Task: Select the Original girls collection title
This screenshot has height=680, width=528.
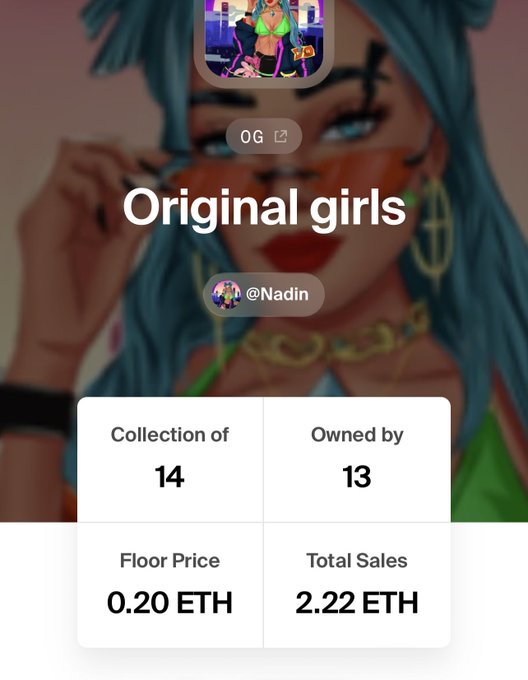Action: coord(264,208)
